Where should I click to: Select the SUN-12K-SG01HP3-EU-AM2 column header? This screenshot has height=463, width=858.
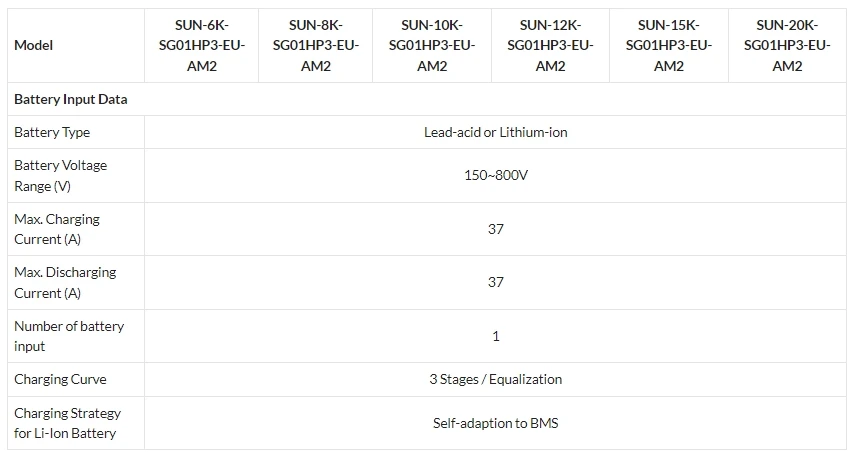550,45
